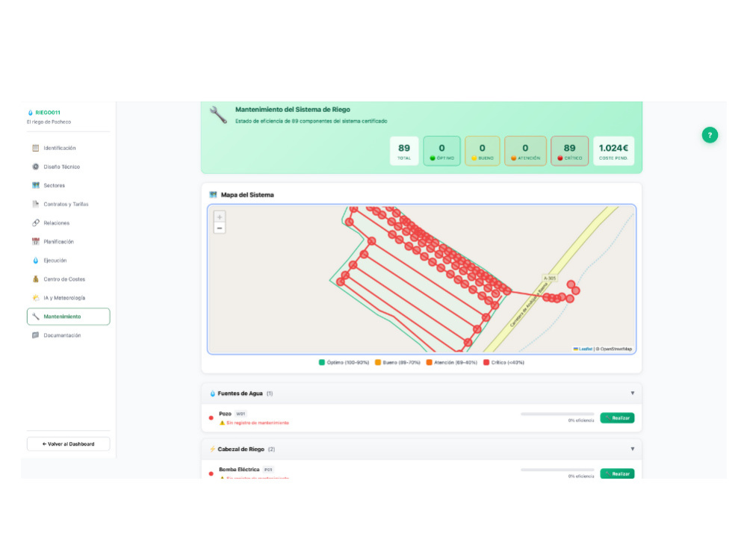The image size is (747, 560).
Task: Click the Ejecución water drop icon
Action: tap(35, 261)
